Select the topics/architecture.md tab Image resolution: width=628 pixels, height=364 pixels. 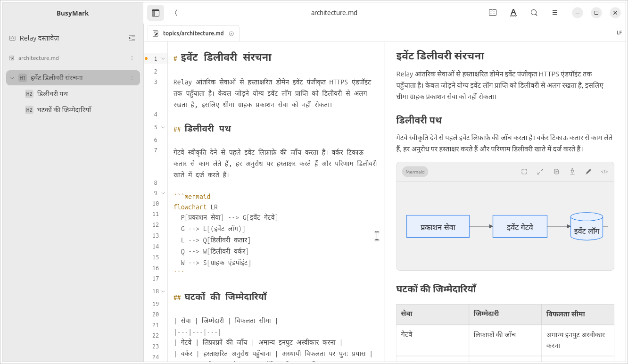tap(193, 33)
